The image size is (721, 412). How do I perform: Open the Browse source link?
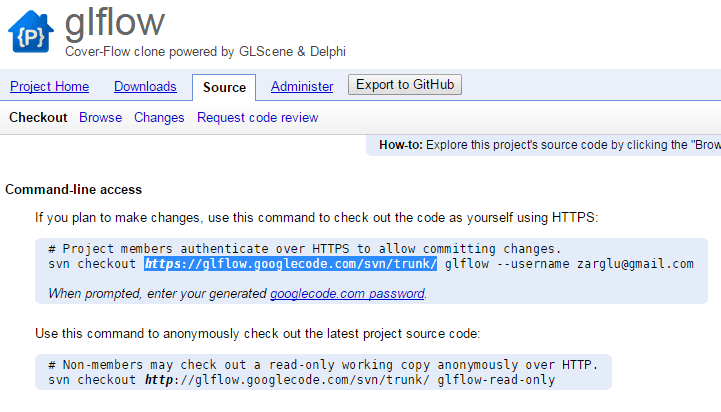pos(101,118)
